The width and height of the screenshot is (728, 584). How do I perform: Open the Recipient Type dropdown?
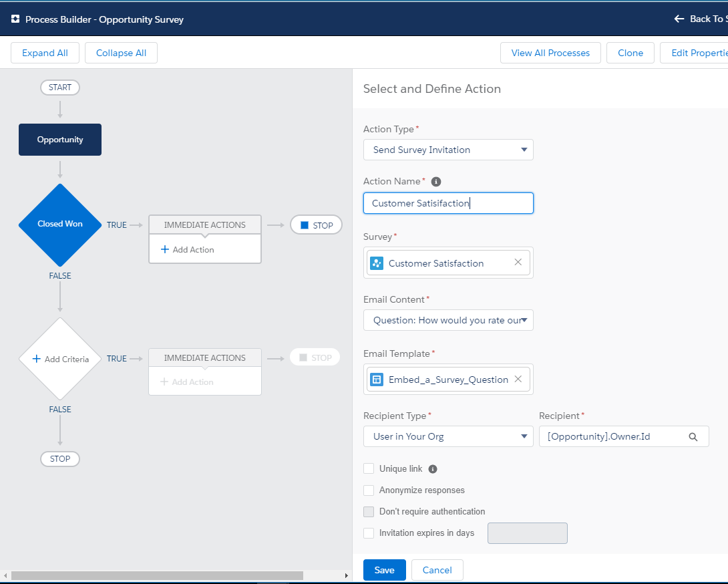(448, 436)
